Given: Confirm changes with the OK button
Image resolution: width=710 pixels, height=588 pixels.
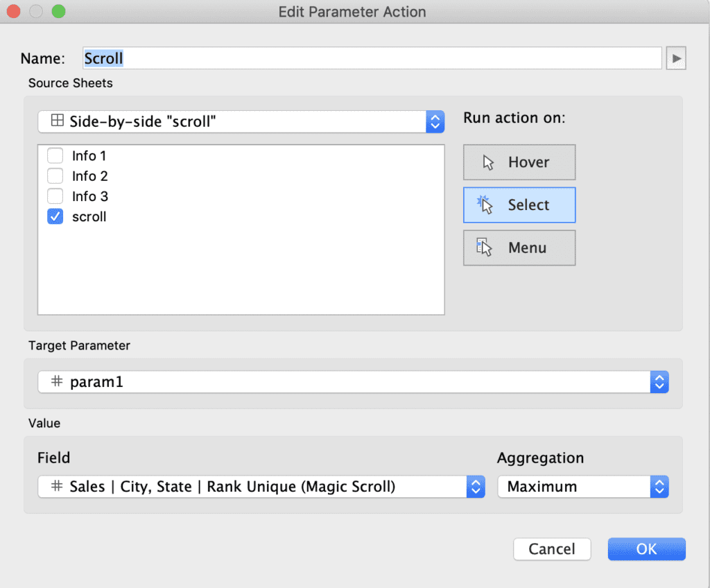Looking at the screenshot, I should tap(646, 548).
